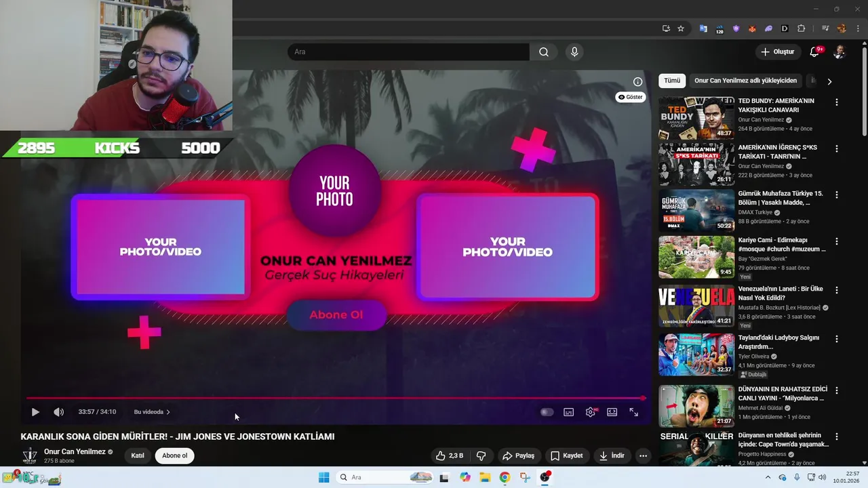Seek on the red video progress bar
868x488 pixels.
[x=336, y=399]
